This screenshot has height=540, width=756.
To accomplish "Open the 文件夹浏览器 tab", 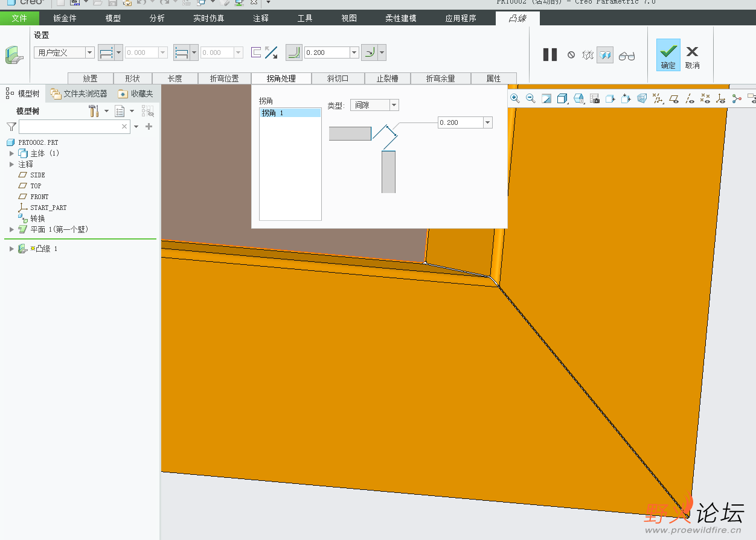I will point(79,94).
